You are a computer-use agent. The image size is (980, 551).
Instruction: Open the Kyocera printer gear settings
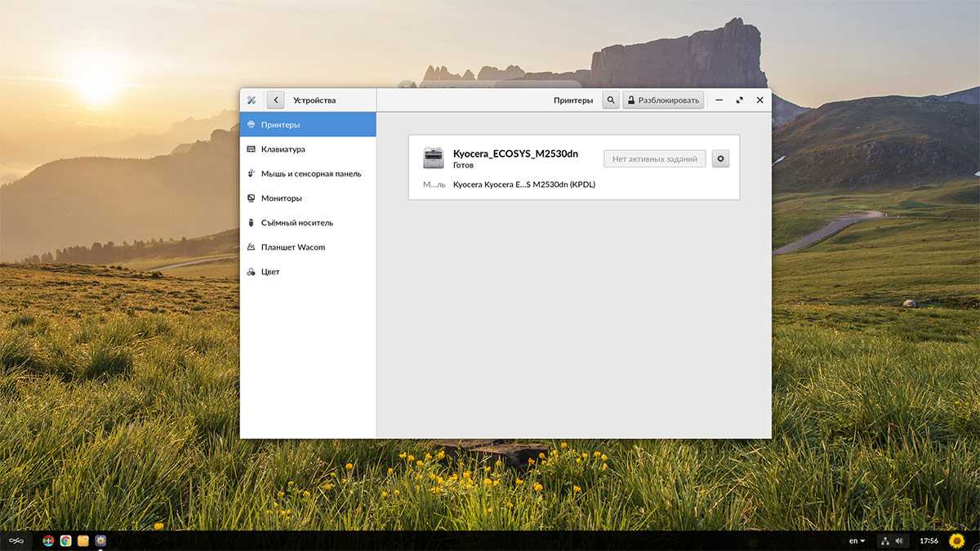pyautogui.click(x=720, y=158)
